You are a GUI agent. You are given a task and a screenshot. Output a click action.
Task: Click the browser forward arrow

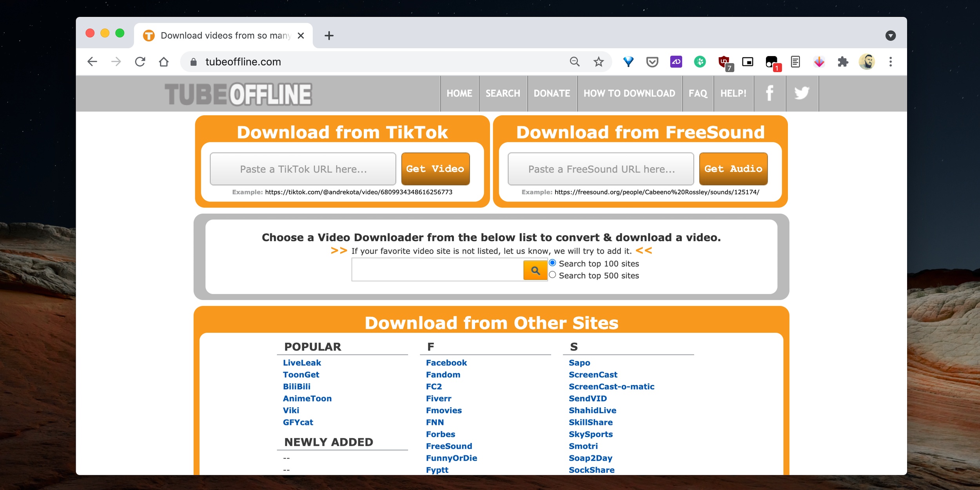(116, 62)
